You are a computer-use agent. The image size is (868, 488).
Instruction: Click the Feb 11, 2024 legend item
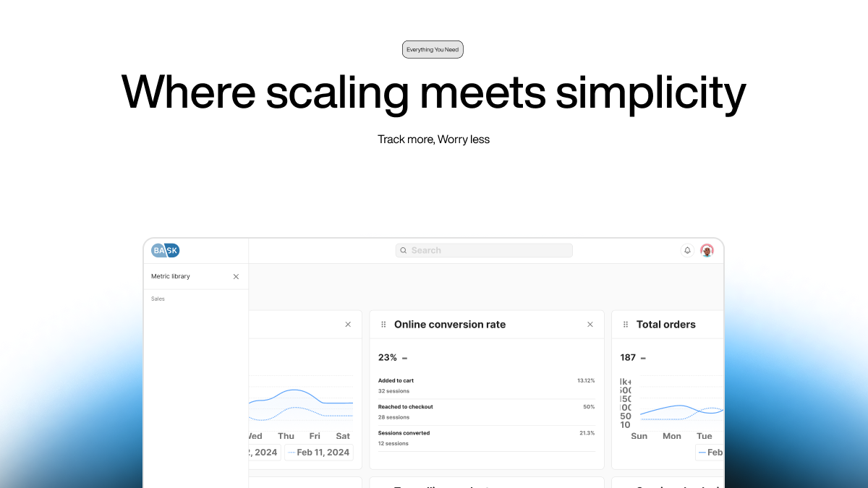(318, 453)
